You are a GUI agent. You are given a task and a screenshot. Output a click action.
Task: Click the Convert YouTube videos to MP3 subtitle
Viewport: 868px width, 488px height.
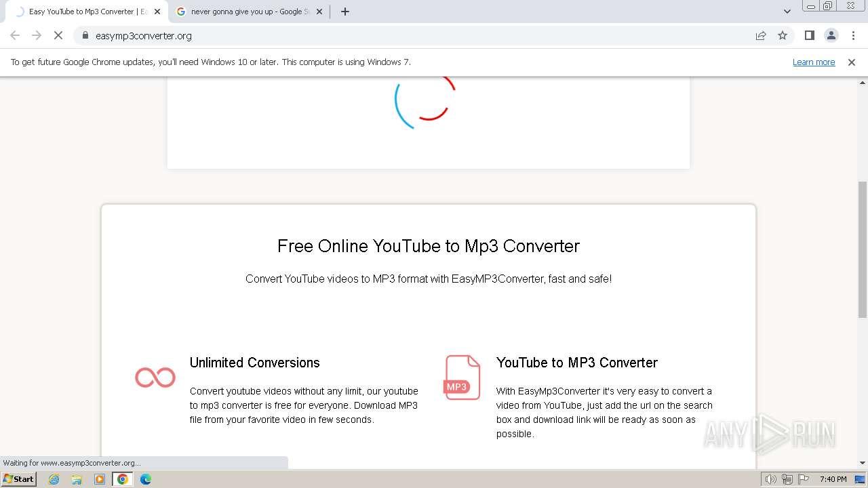coord(429,279)
